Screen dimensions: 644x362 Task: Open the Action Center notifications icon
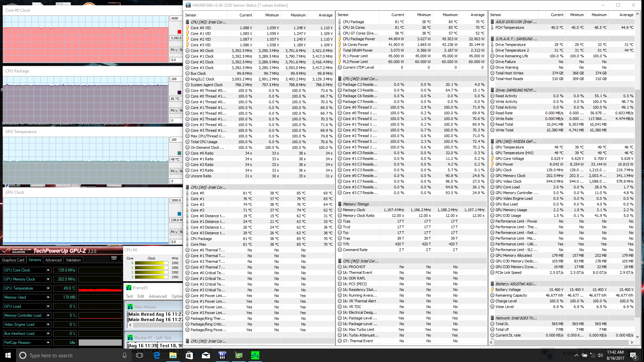pyautogui.click(x=633, y=355)
